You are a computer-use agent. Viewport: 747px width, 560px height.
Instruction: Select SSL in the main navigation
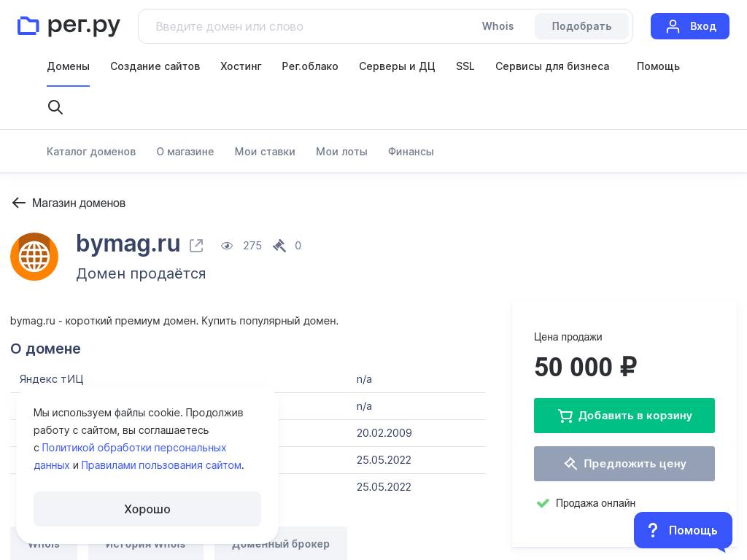(465, 66)
